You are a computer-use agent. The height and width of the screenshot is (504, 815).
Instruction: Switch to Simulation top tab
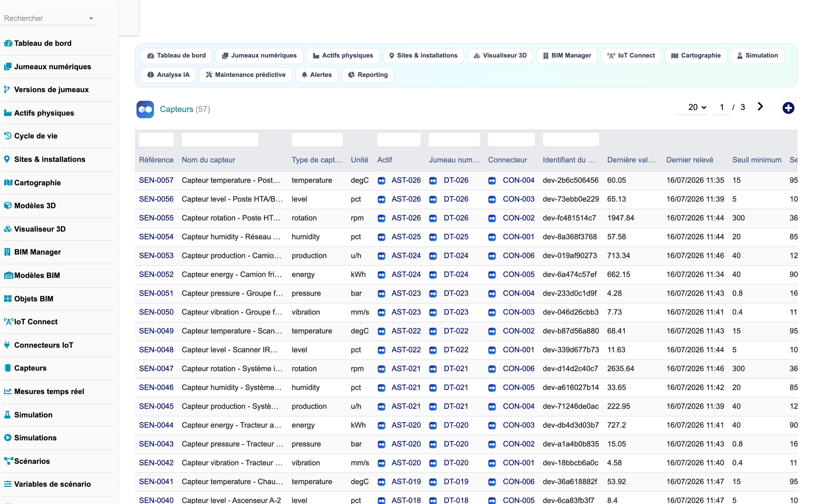click(x=757, y=56)
